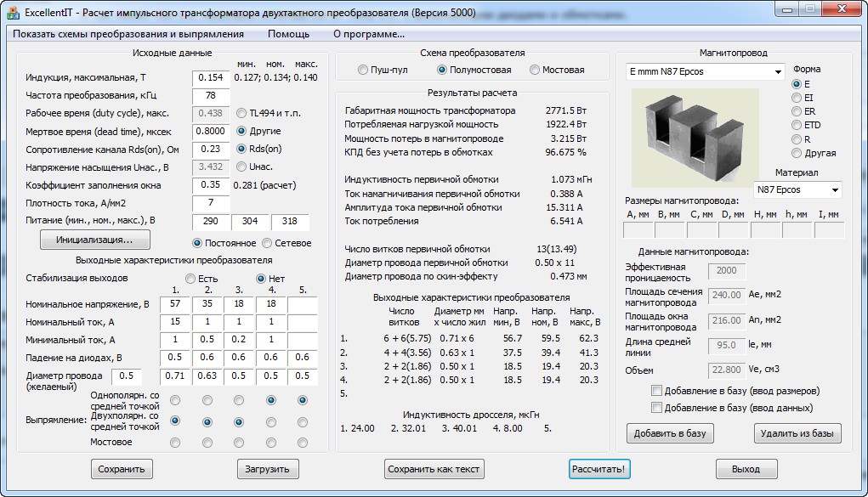Click output 2 nominal voltage field (35)

pos(207,304)
